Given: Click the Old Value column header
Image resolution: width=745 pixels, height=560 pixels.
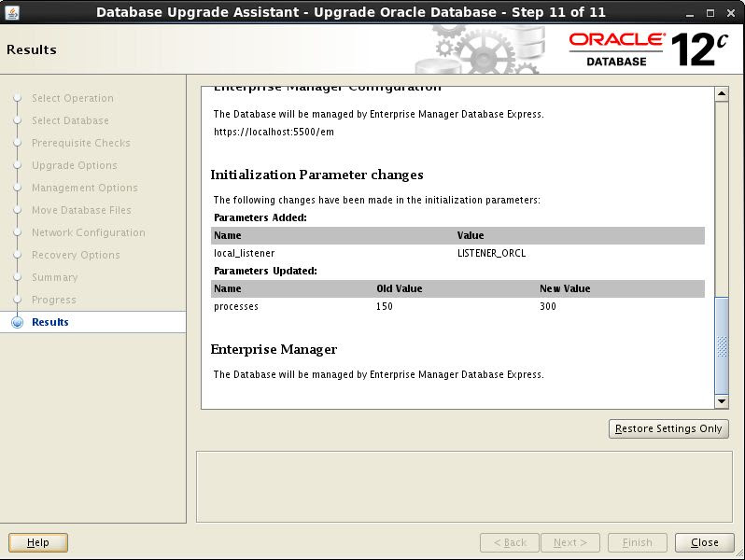Looking at the screenshot, I should pyautogui.click(x=400, y=288).
